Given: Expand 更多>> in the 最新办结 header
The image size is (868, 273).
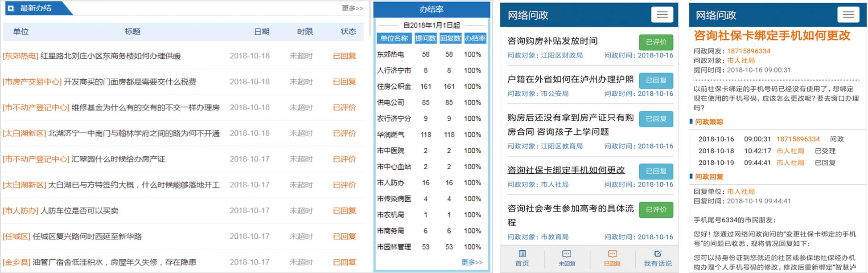Looking at the screenshot, I should 352,8.
